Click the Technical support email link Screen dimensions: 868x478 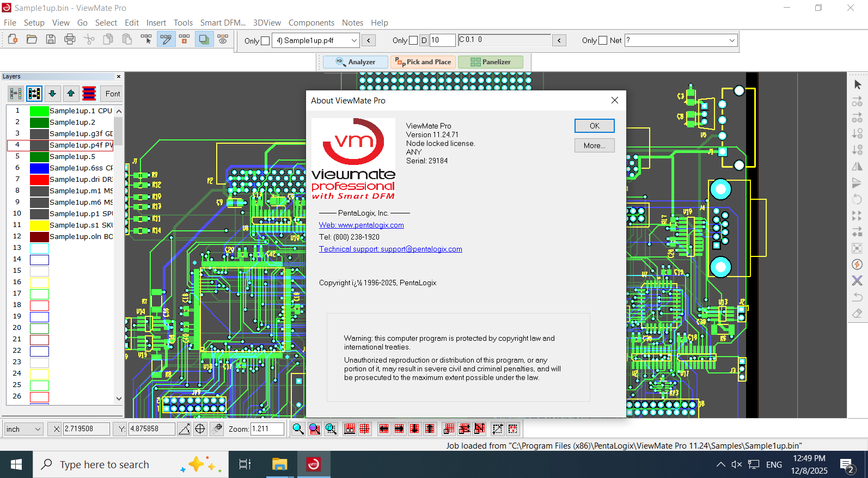pyautogui.click(x=390, y=249)
